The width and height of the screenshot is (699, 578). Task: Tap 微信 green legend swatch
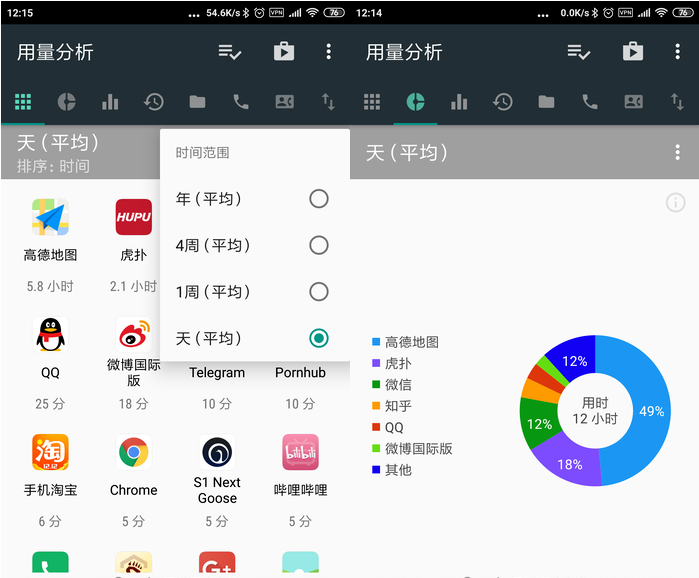(376, 385)
